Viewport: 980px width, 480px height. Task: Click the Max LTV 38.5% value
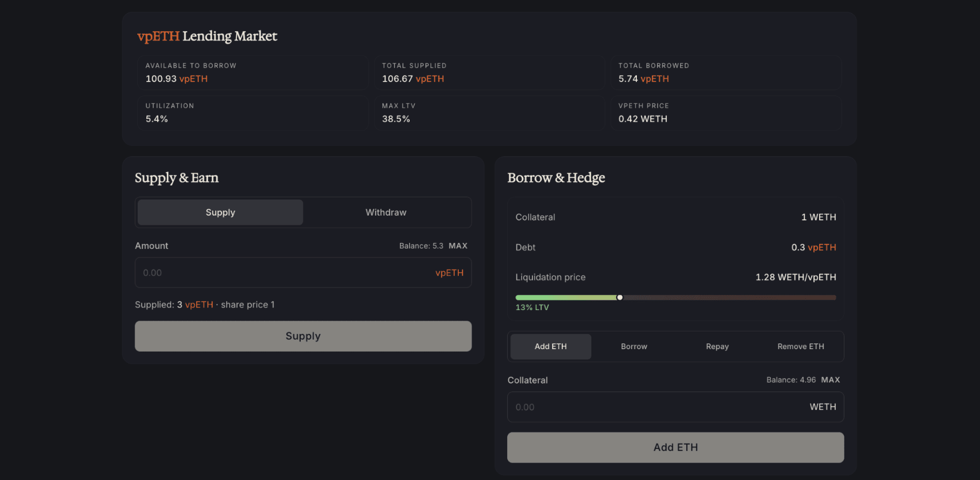click(x=396, y=119)
